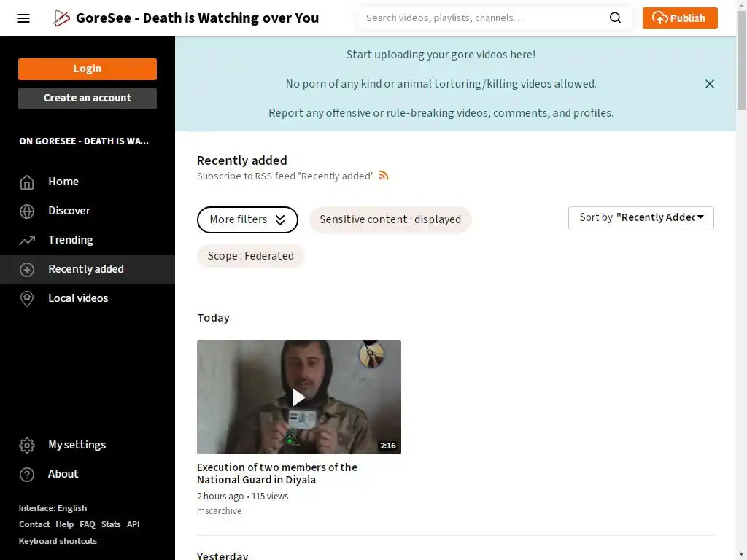747x560 pixels.
Task: Click the channel avatar on the thumbnail
Action: click(x=371, y=355)
